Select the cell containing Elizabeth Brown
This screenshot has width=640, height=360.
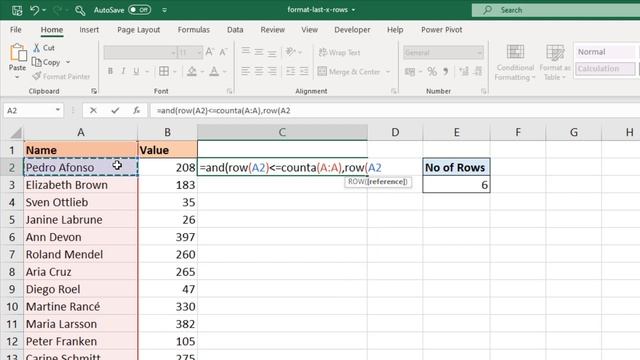[x=80, y=185]
